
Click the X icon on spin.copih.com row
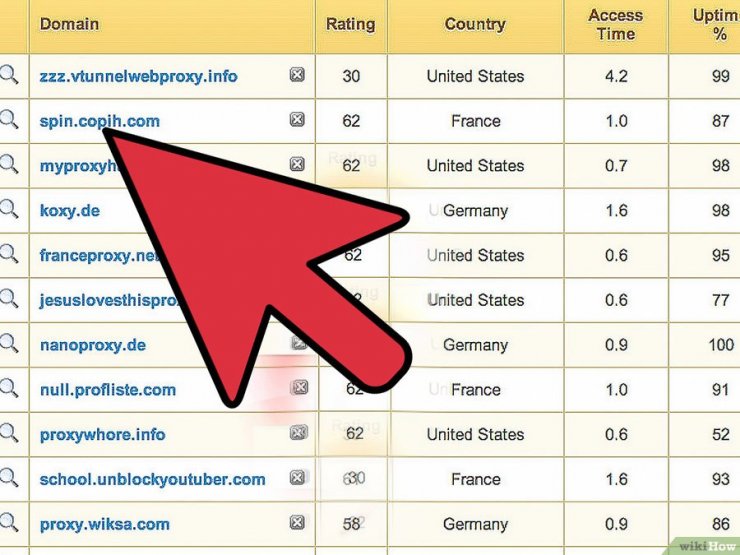click(297, 119)
